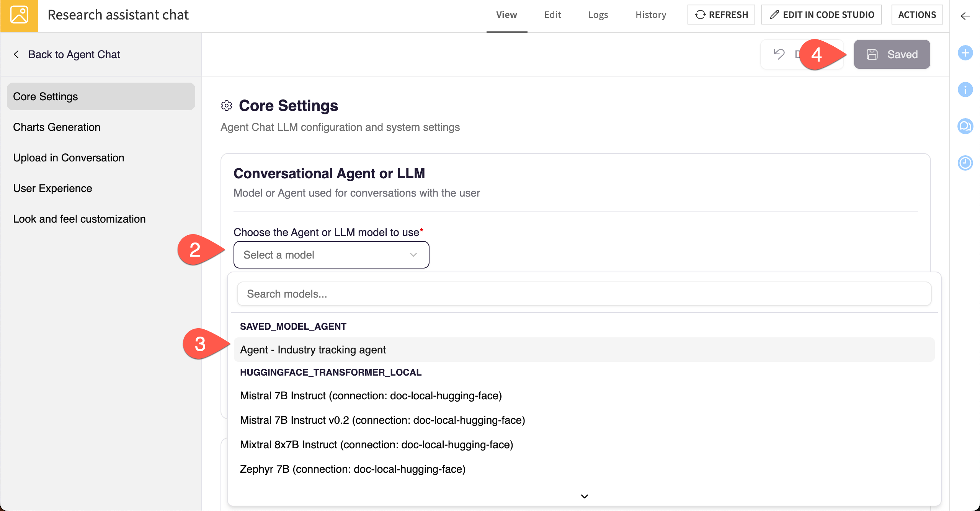Click the SAVED_MODEL_AGENT group header
Viewport: 980px width, 511px height.
tap(293, 326)
